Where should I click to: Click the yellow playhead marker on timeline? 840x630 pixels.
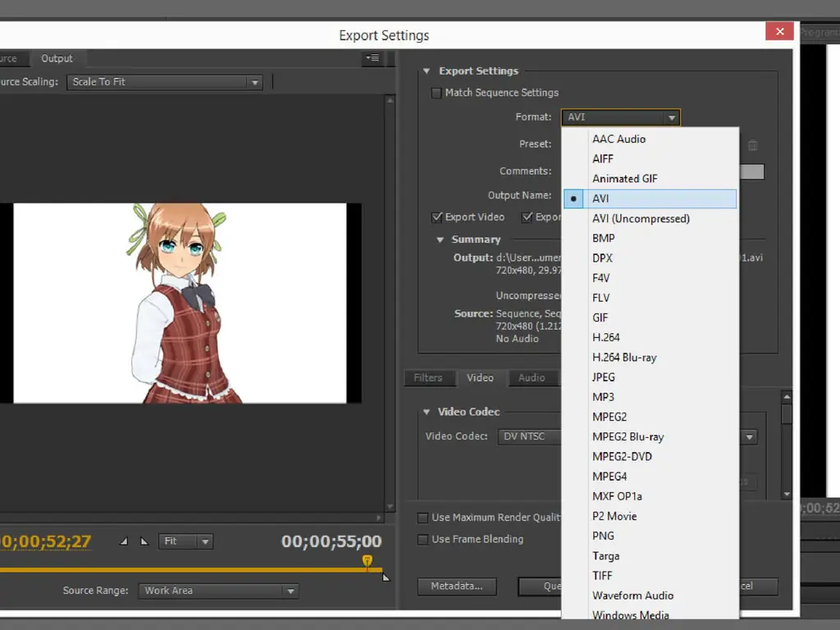[x=367, y=560]
